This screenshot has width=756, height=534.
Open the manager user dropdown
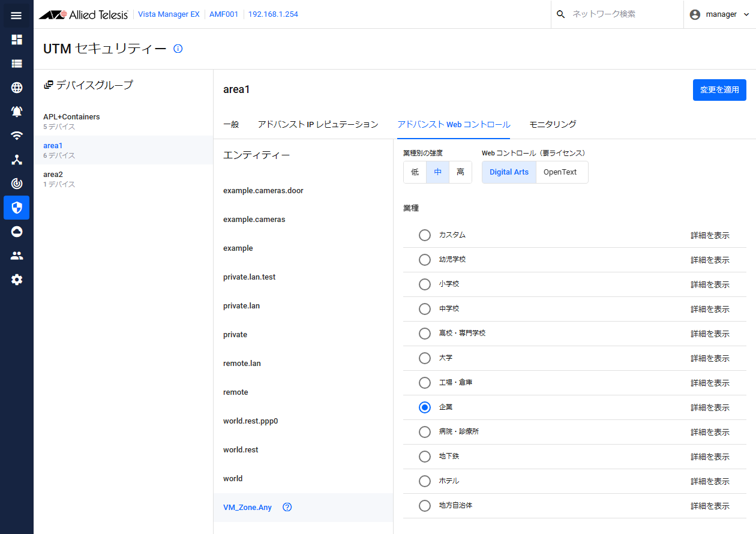719,14
